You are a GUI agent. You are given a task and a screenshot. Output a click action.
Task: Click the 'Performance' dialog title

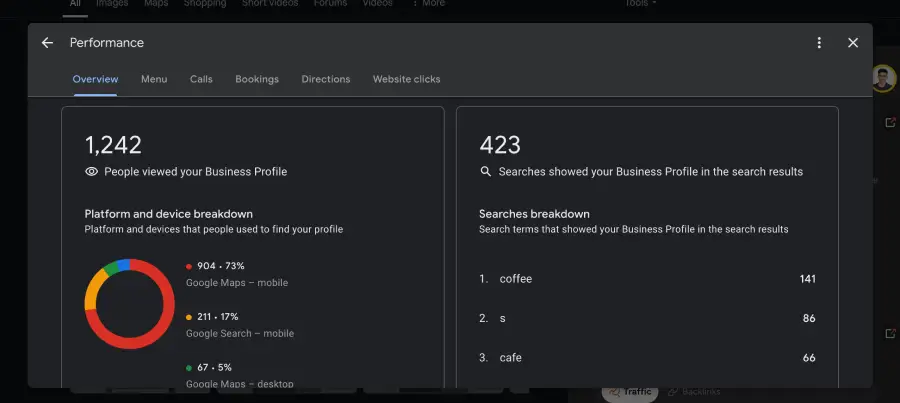point(107,42)
